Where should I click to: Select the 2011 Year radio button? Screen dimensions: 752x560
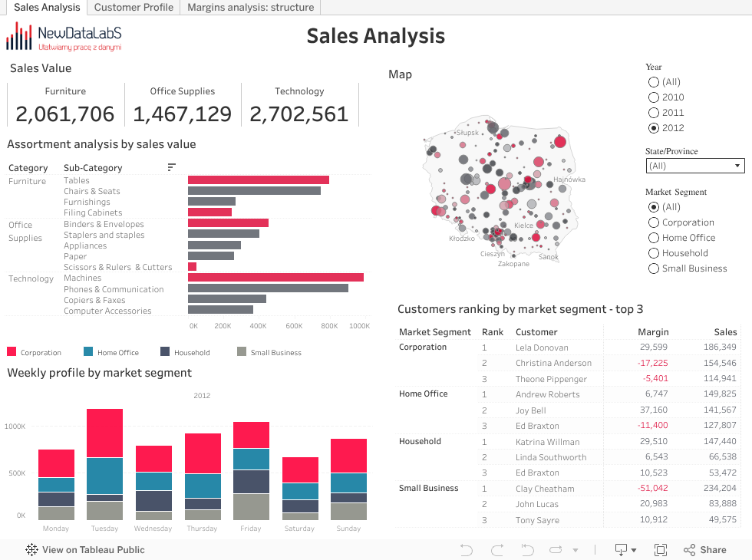coord(653,112)
